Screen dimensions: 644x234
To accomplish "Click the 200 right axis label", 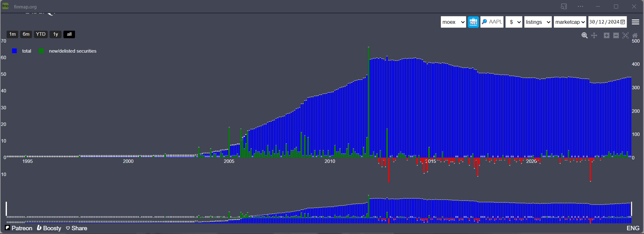I will tap(636, 111).
